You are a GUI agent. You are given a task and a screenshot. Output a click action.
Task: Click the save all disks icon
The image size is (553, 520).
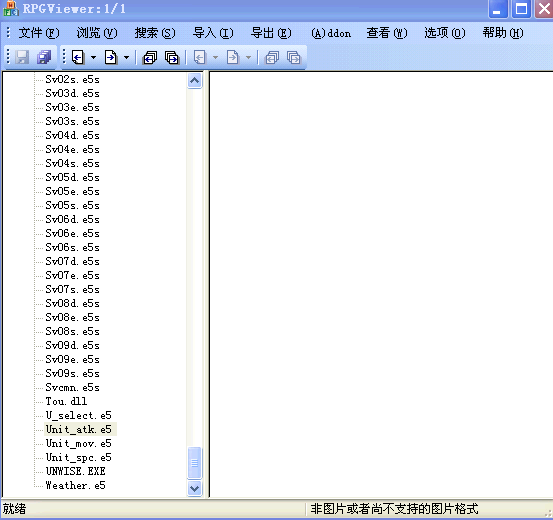44,57
